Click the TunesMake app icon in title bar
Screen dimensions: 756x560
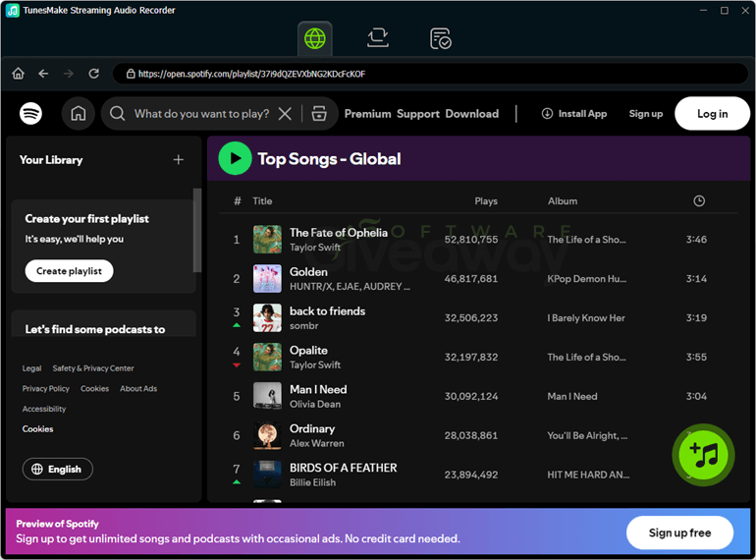click(x=13, y=10)
